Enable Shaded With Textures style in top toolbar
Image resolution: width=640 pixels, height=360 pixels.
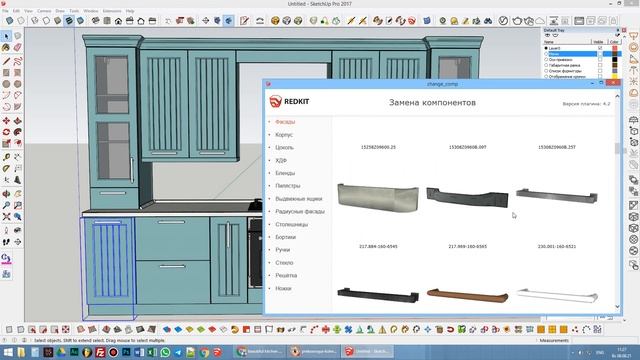click(69, 20)
